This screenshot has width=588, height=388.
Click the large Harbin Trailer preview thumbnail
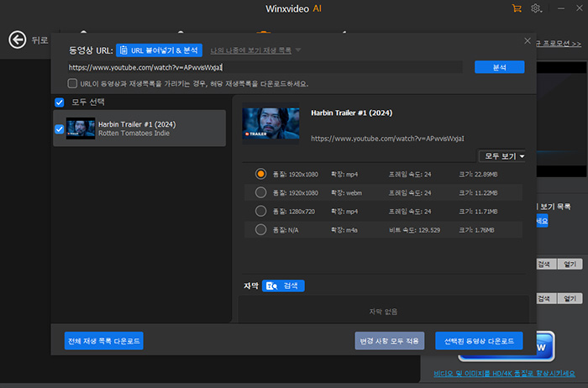270,123
